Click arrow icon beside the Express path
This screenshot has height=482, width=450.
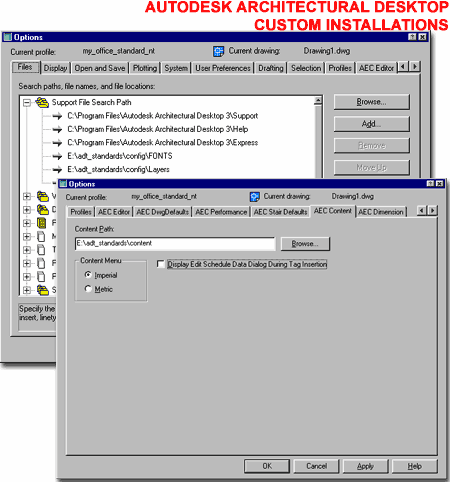click(x=57, y=143)
